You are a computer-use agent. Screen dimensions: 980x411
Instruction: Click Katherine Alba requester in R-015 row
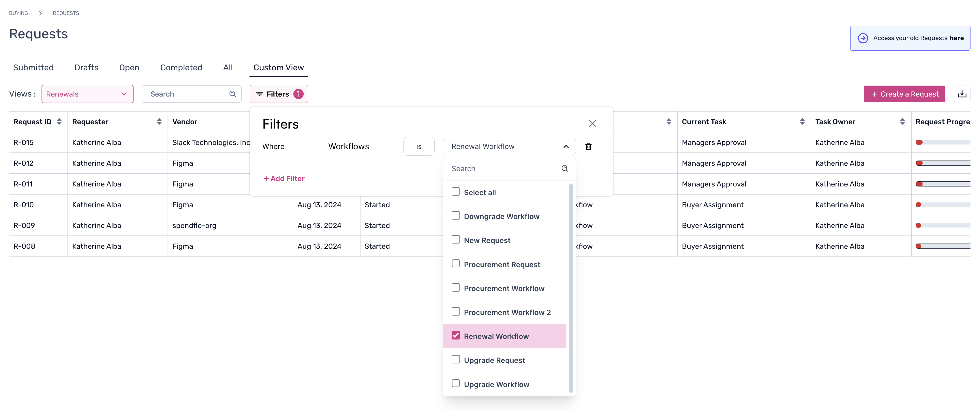(96, 143)
